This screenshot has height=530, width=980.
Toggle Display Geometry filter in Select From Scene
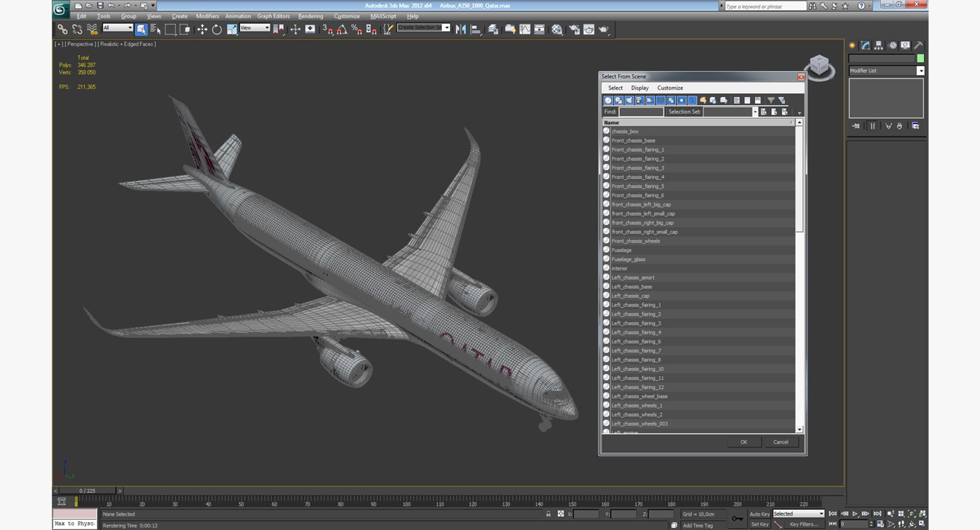pyautogui.click(x=608, y=101)
